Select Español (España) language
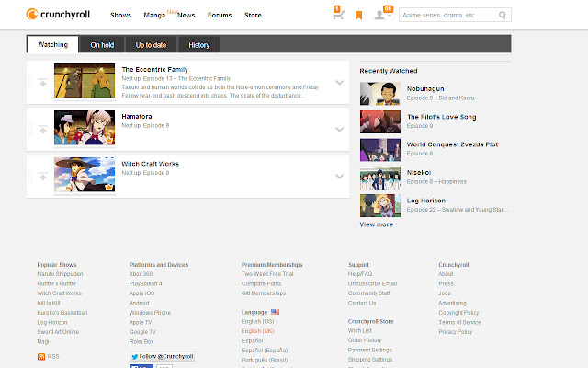This screenshot has height=368, width=588. point(265,351)
